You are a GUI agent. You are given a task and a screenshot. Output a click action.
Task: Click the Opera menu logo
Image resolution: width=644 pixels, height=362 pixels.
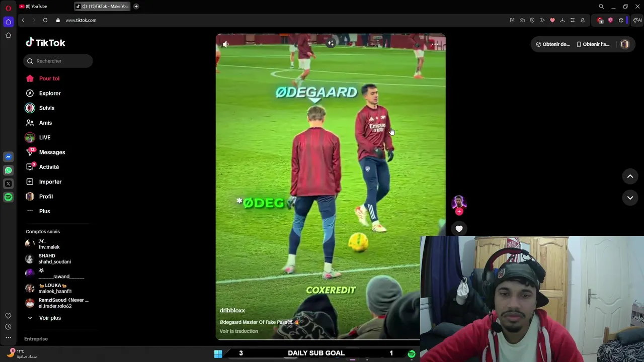(x=8, y=8)
